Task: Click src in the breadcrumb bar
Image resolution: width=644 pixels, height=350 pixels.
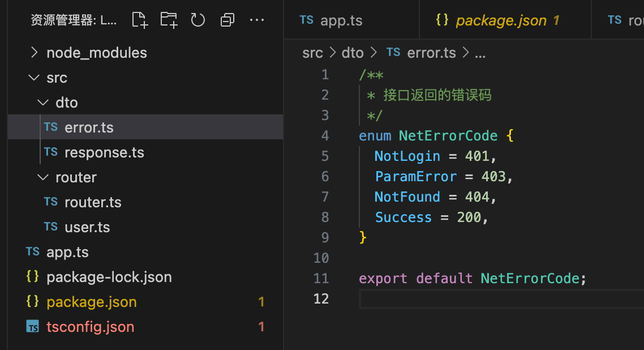Action: [312, 52]
